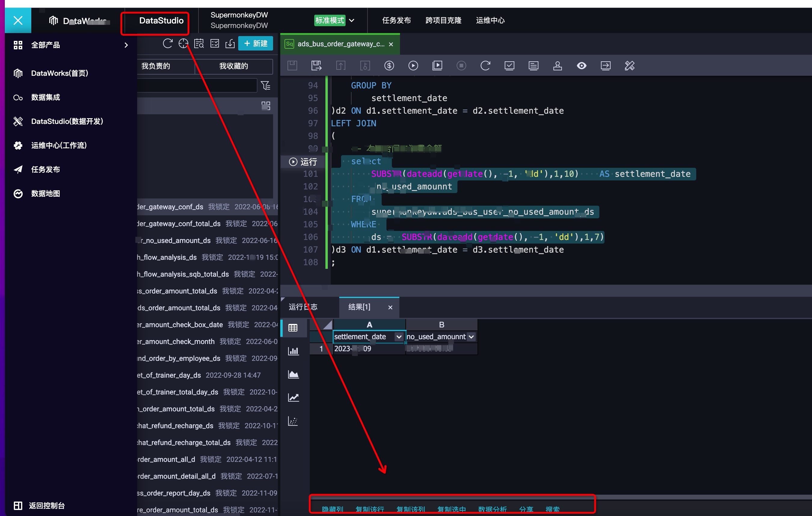Screen dimensions: 812x516
Task: Click 任务发布 in the top navigation
Action: click(396, 20)
